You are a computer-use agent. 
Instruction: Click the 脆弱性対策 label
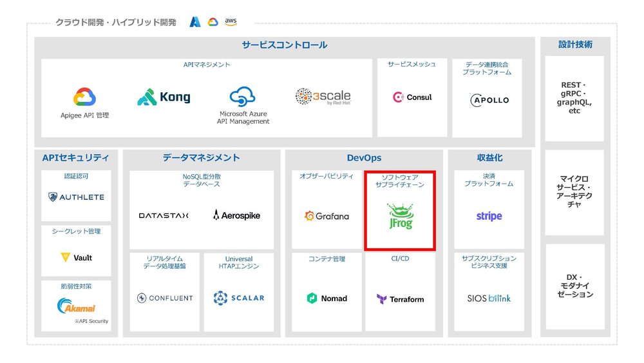(x=76, y=286)
